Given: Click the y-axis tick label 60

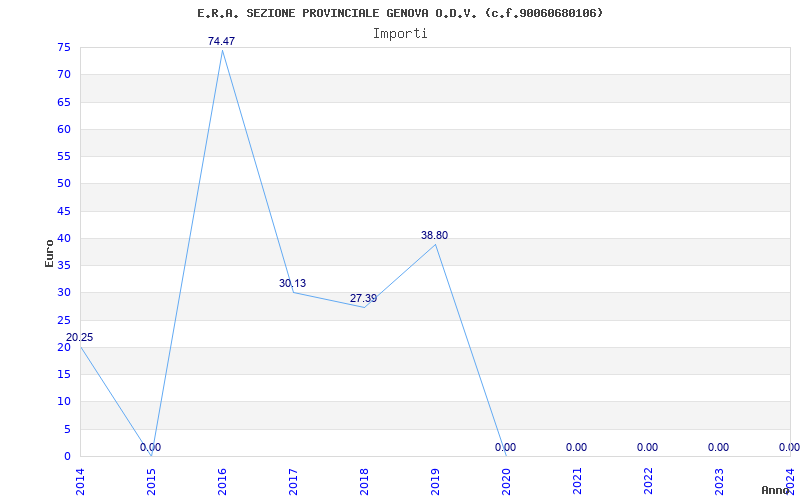Looking at the screenshot, I should [64, 129].
